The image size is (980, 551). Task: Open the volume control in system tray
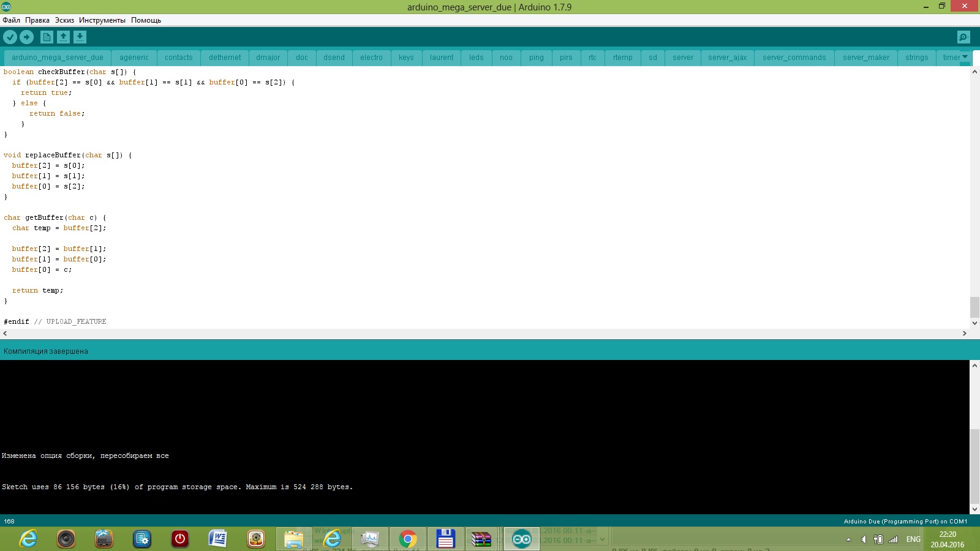(864, 539)
